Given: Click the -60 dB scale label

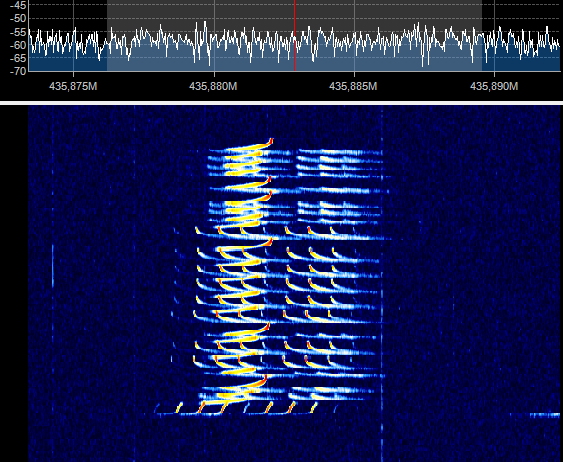Looking at the screenshot, I should click(x=18, y=45).
